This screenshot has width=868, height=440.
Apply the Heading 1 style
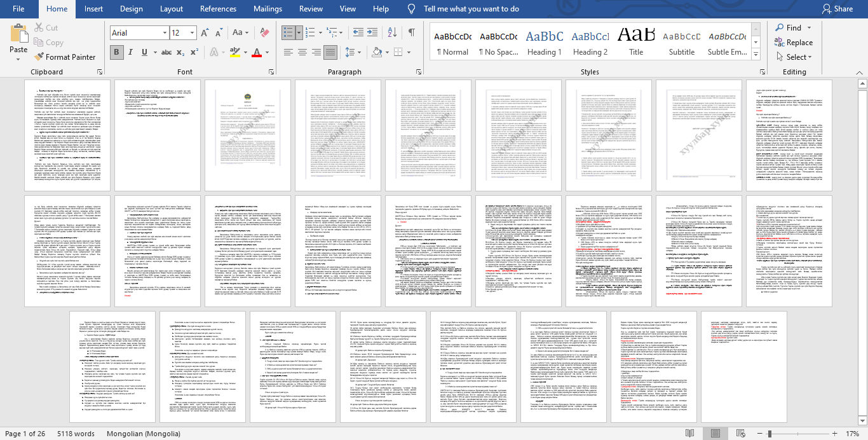tap(544, 43)
